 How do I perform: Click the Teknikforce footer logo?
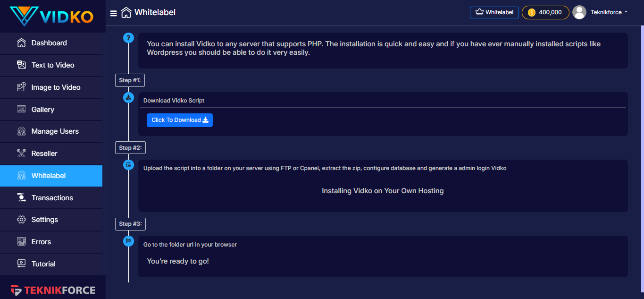point(53,290)
